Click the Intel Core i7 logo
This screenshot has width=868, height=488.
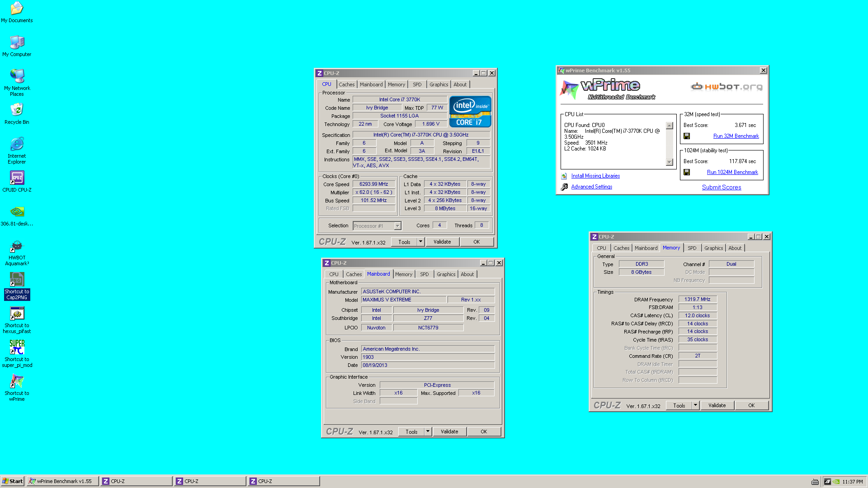pos(470,112)
